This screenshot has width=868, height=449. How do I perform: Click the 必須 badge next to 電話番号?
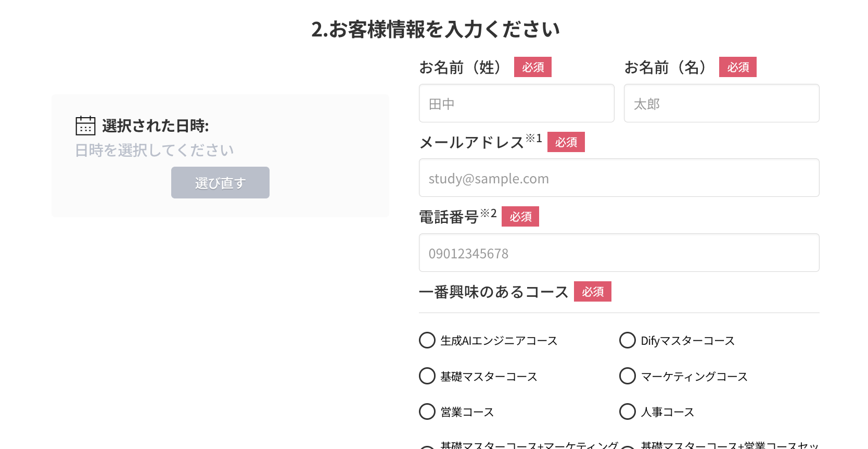[520, 216]
